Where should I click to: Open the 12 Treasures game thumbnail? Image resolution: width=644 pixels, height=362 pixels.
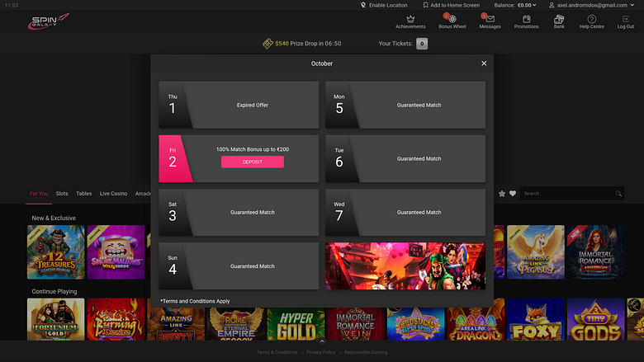[56, 252]
